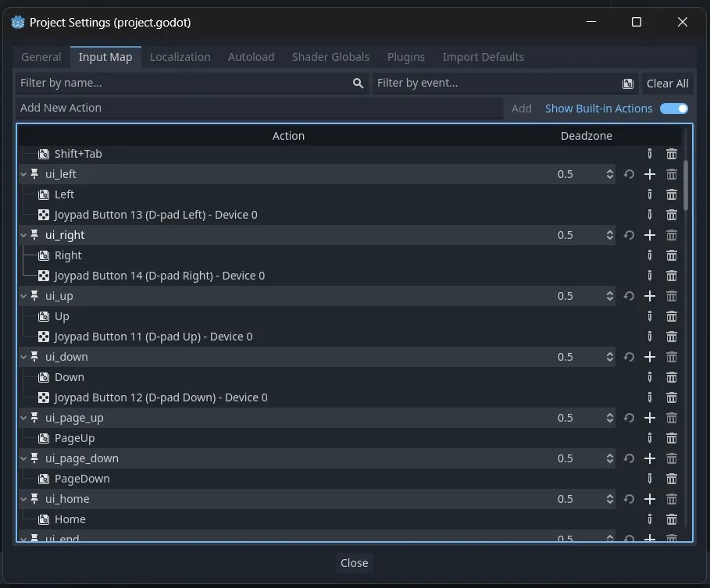Viewport: 710px width, 588px height.
Task: Switch to the General tab
Action: coord(41,57)
